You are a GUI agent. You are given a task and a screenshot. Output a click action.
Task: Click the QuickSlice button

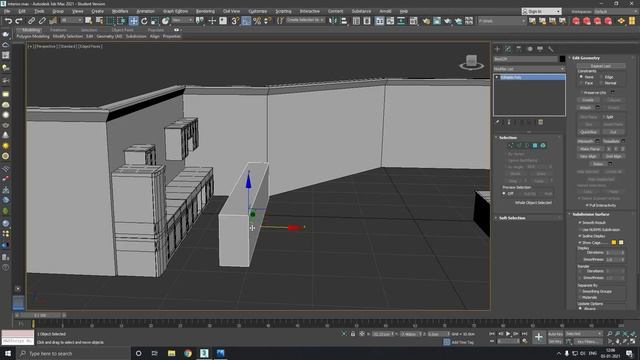[588, 132]
